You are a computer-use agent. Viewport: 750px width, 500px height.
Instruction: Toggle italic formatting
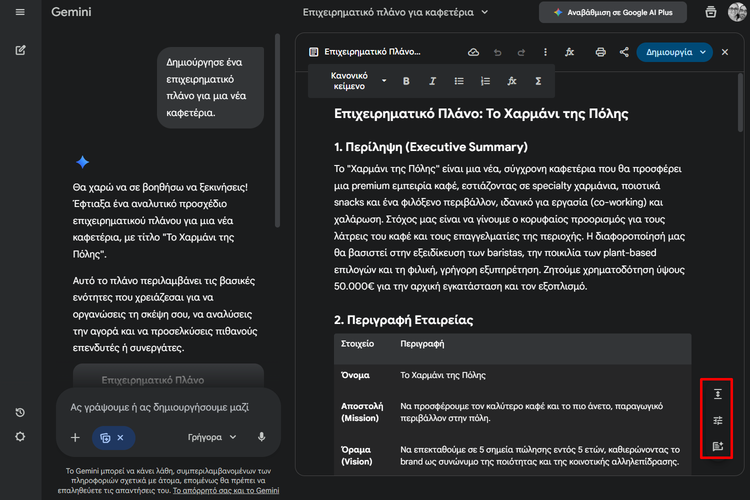(432, 81)
